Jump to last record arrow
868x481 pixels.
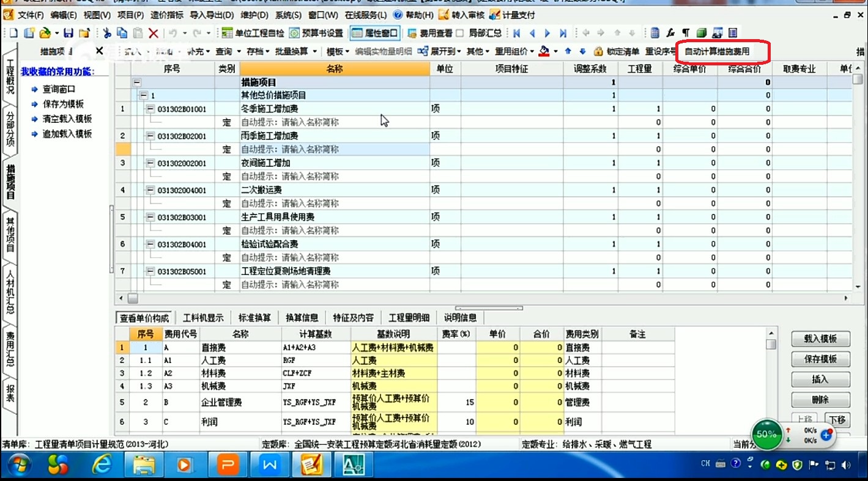click(x=563, y=33)
